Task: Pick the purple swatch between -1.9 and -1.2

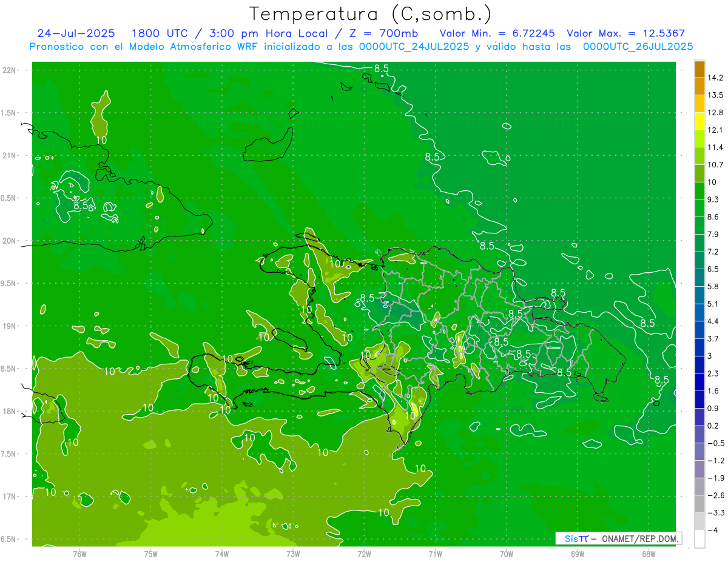Action: [x=699, y=469]
